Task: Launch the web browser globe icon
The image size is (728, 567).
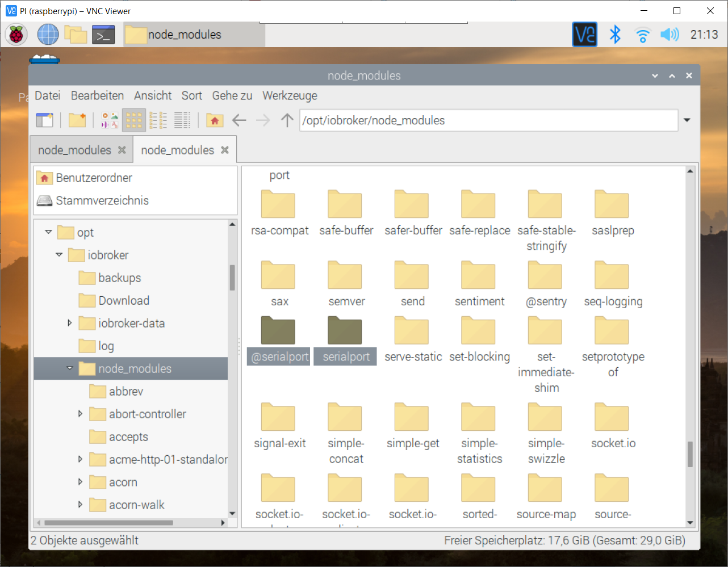Action: pyautogui.click(x=48, y=35)
